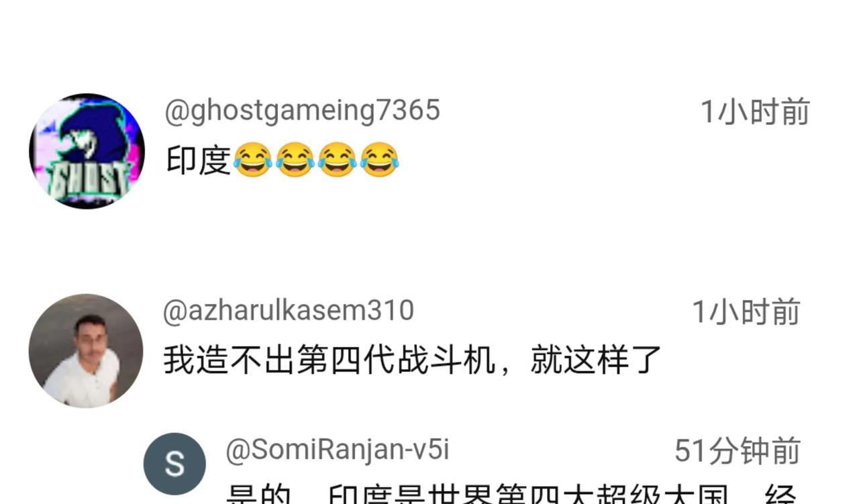Tap the reply beginning with 是的
The height and width of the screenshot is (504, 859).
pyautogui.click(x=511, y=494)
